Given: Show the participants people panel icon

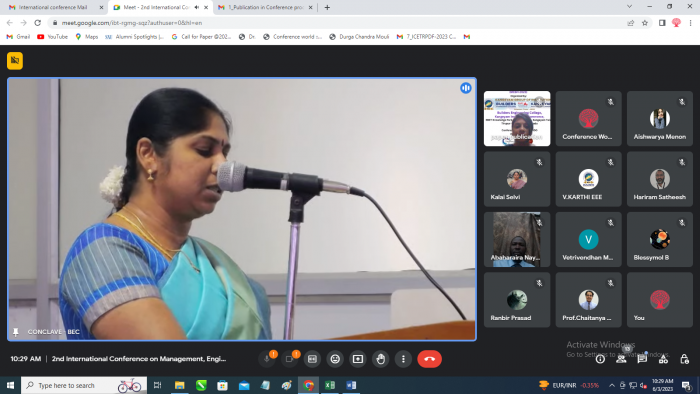Looking at the screenshot, I should coord(621,359).
